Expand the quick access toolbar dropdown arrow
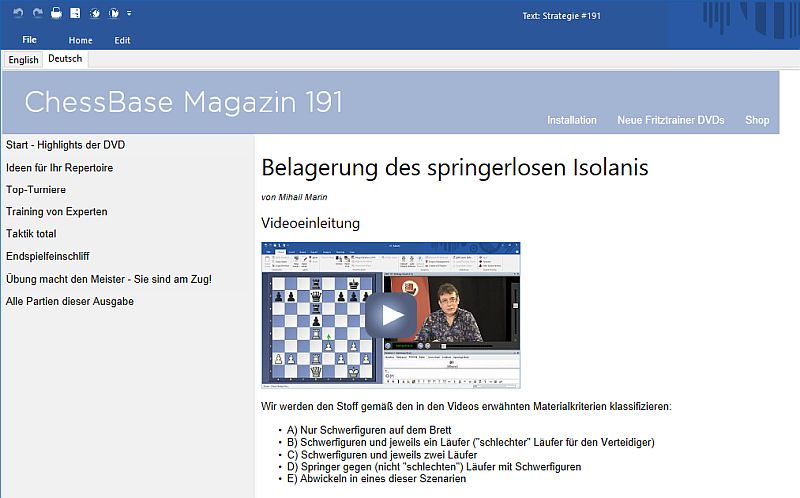 coord(129,14)
